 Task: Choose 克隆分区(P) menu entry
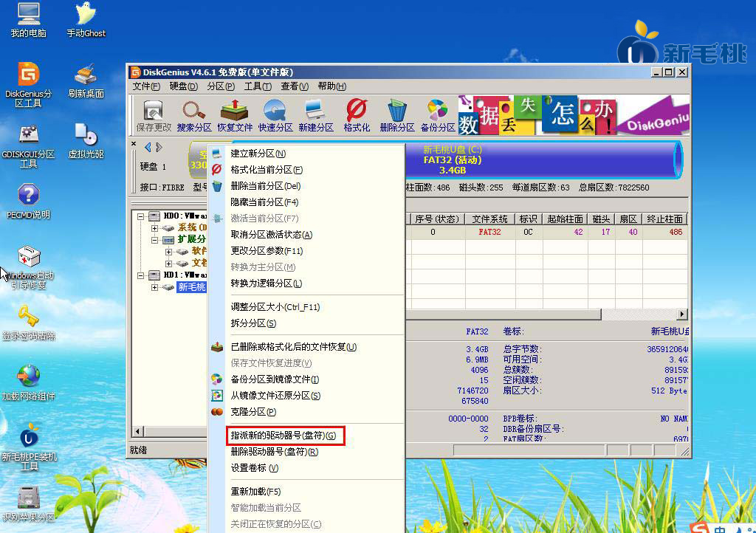click(x=306, y=412)
